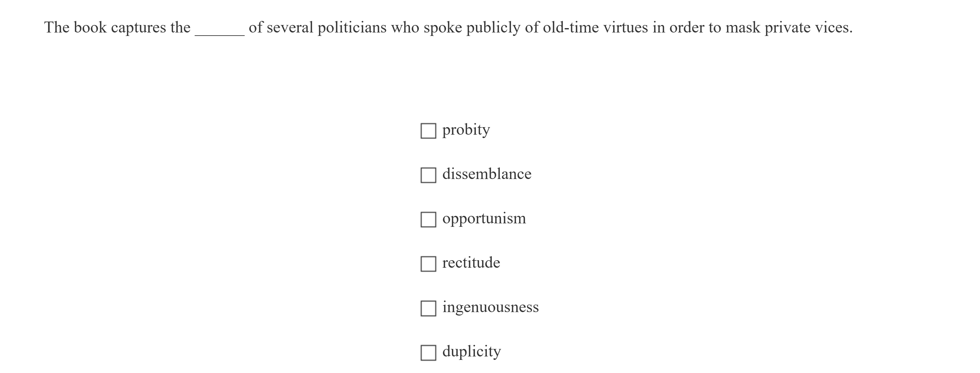Click the 'opportunism' answer text
980x373 pixels.
[484, 219]
